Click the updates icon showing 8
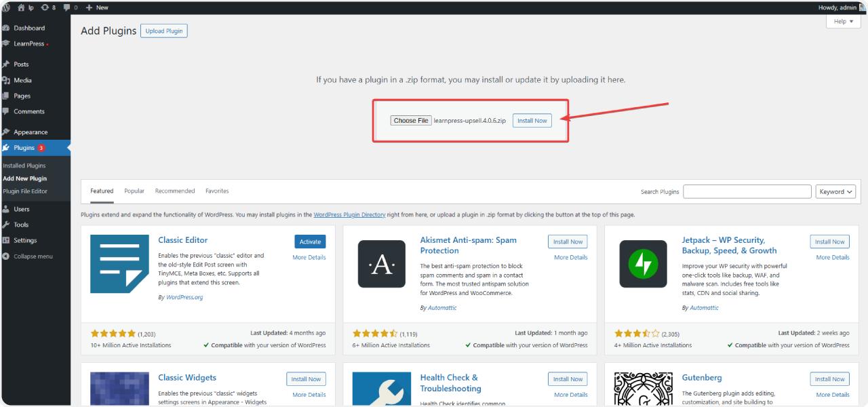The image size is (868, 407). [x=45, y=7]
